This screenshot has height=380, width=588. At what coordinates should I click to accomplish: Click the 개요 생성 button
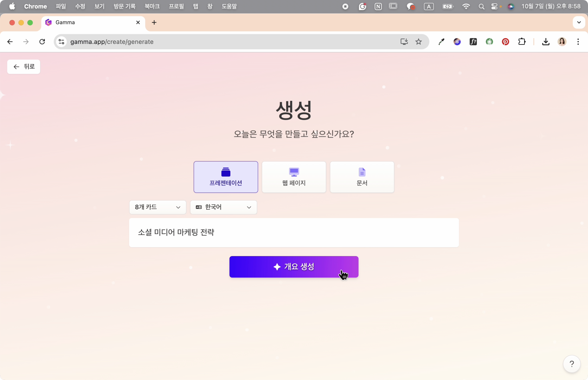pos(294,267)
